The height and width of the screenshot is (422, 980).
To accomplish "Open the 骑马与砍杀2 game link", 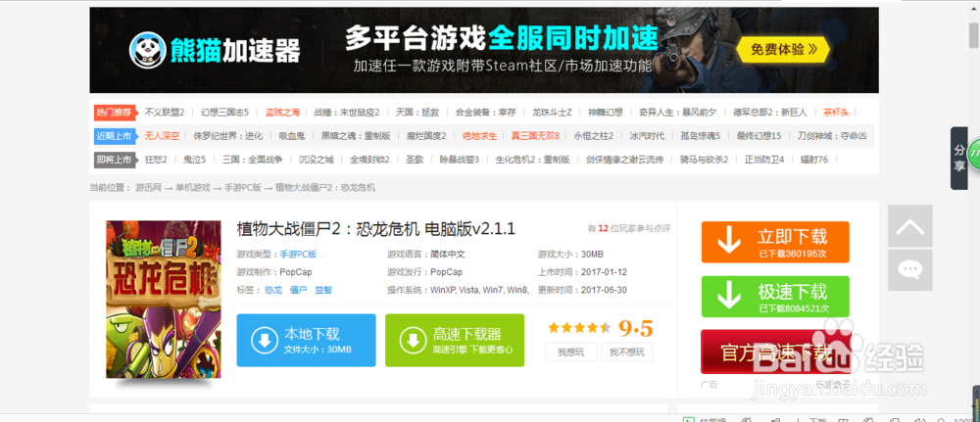I will 704,160.
